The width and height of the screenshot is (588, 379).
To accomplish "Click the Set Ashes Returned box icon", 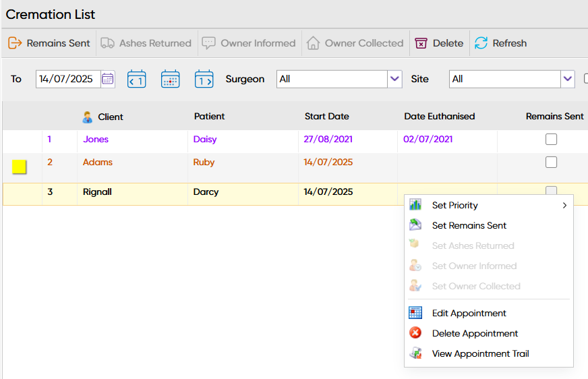I will coord(415,243).
